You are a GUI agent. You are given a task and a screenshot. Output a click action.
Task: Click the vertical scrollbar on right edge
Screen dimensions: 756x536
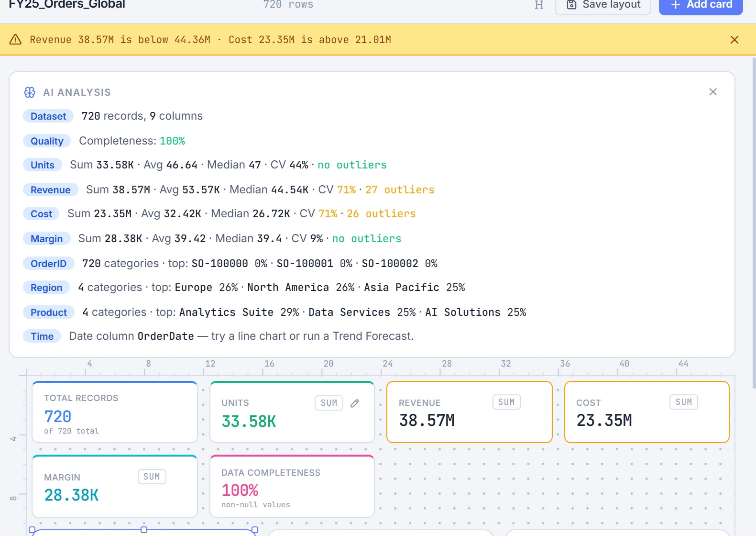(x=754, y=223)
